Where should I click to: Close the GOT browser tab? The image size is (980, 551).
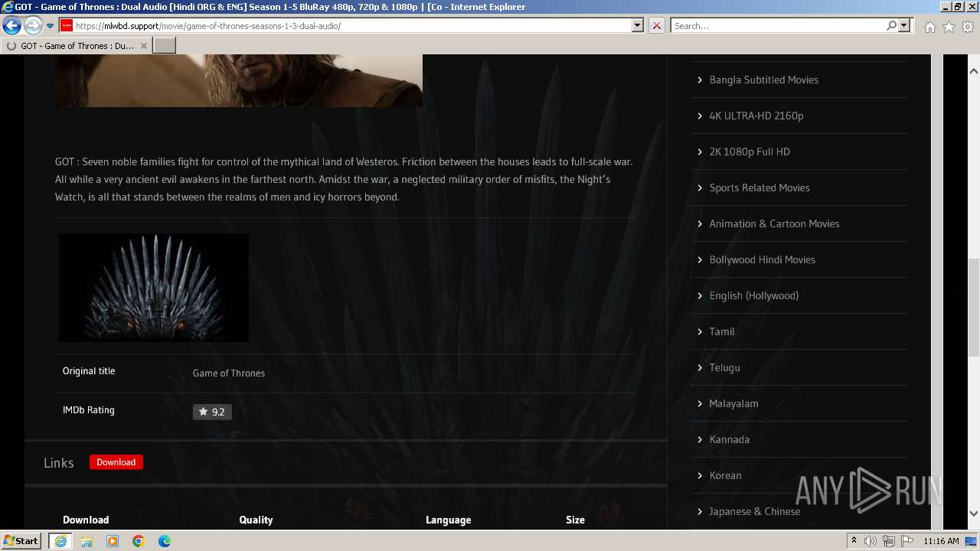[x=143, y=46]
